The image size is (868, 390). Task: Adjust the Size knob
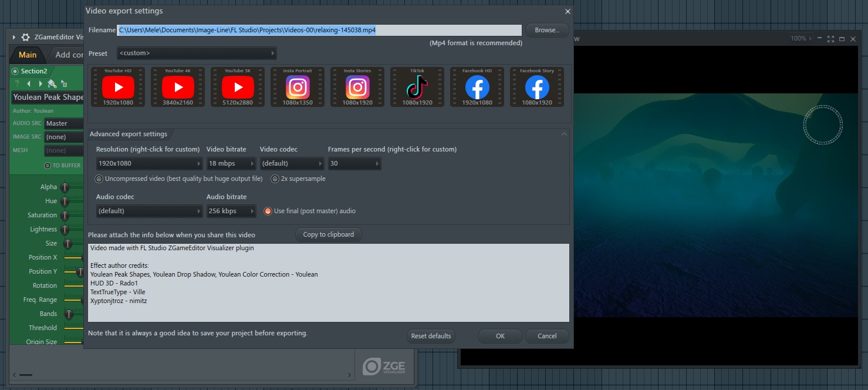tap(67, 244)
